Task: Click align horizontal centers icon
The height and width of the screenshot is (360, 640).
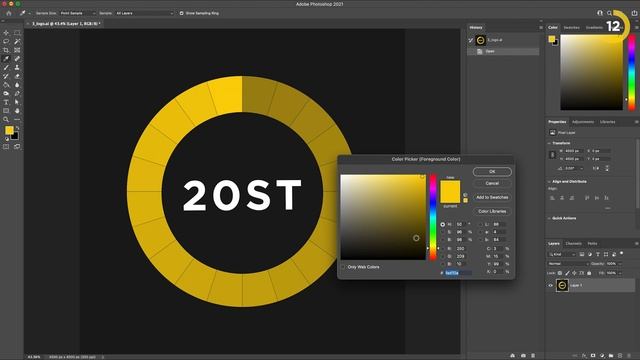Action: (x=562, y=198)
